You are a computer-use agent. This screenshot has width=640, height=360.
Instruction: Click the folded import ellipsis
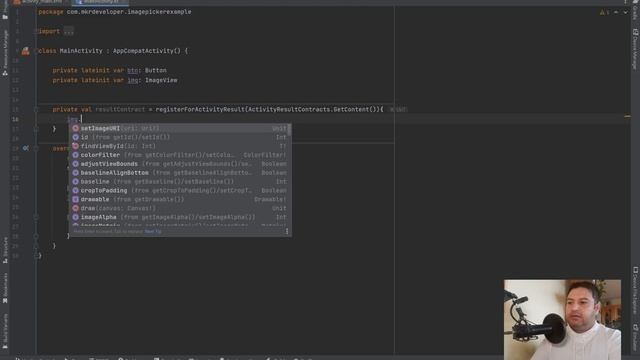pyautogui.click(x=68, y=31)
